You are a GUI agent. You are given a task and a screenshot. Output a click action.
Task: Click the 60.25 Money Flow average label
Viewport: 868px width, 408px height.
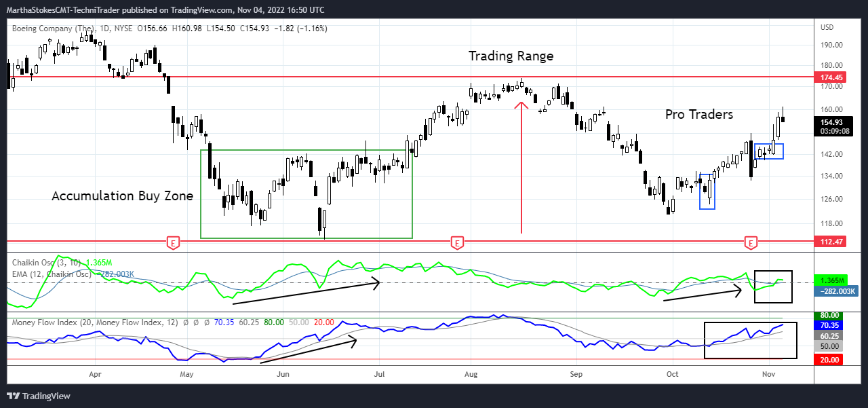(829, 336)
